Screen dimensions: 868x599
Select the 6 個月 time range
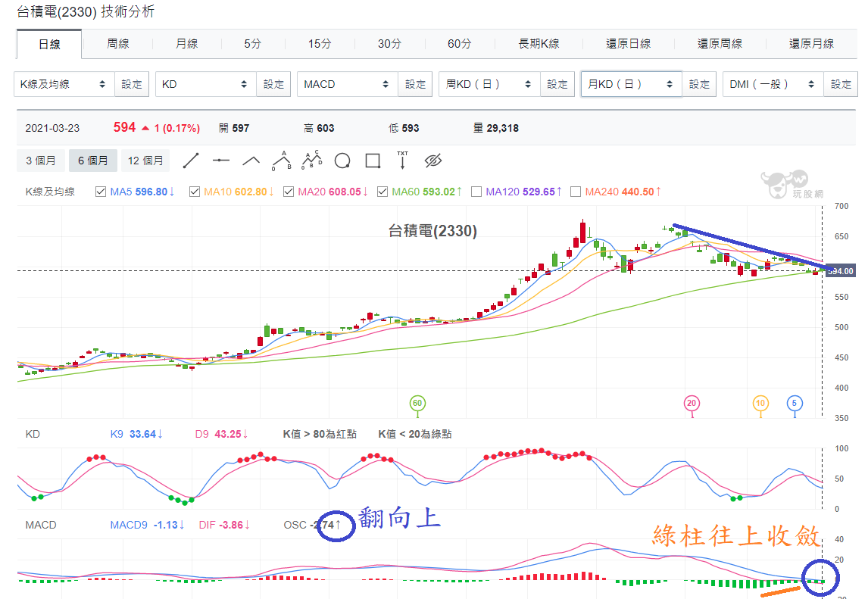(93, 161)
